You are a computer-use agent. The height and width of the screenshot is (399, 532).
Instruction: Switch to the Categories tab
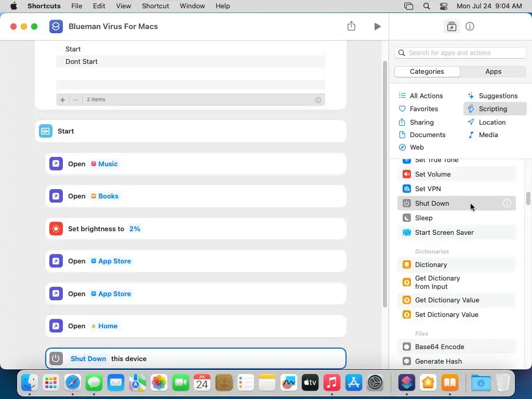tap(427, 72)
